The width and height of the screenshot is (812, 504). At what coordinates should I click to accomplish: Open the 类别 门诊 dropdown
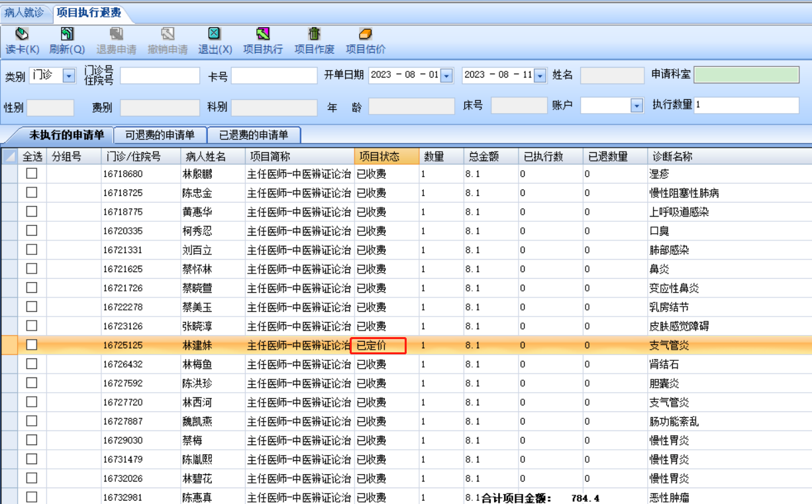tap(70, 76)
